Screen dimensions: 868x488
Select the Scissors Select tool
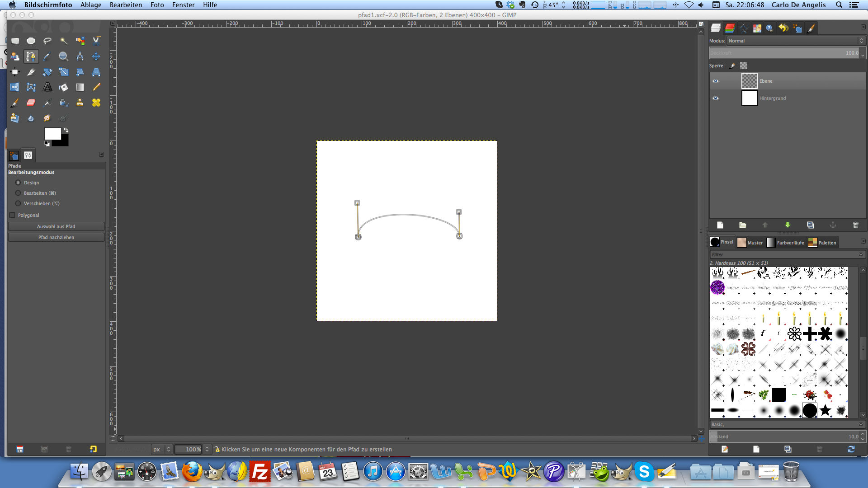coord(96,41)
